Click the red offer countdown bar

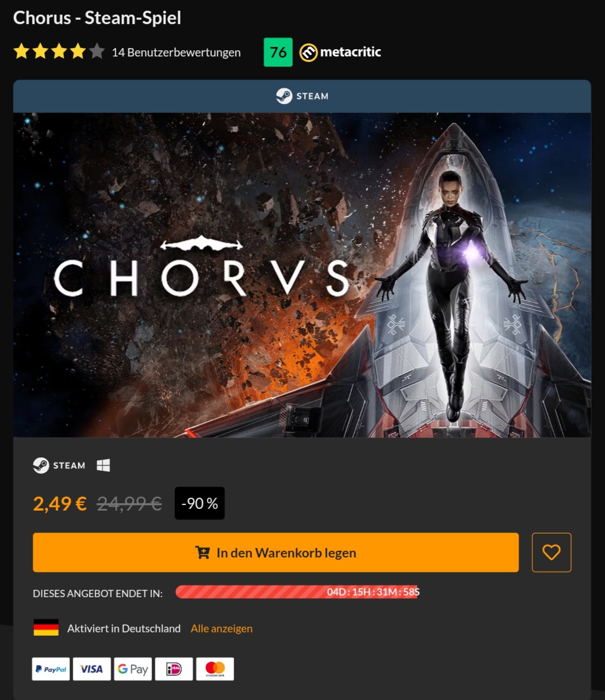tap(297, 592)
